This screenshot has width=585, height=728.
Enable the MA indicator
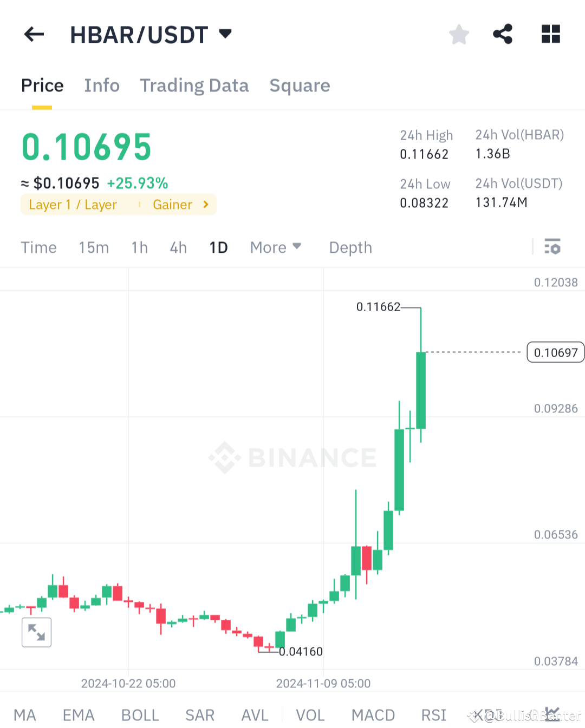pyautogui.click(x=25, y=715)
